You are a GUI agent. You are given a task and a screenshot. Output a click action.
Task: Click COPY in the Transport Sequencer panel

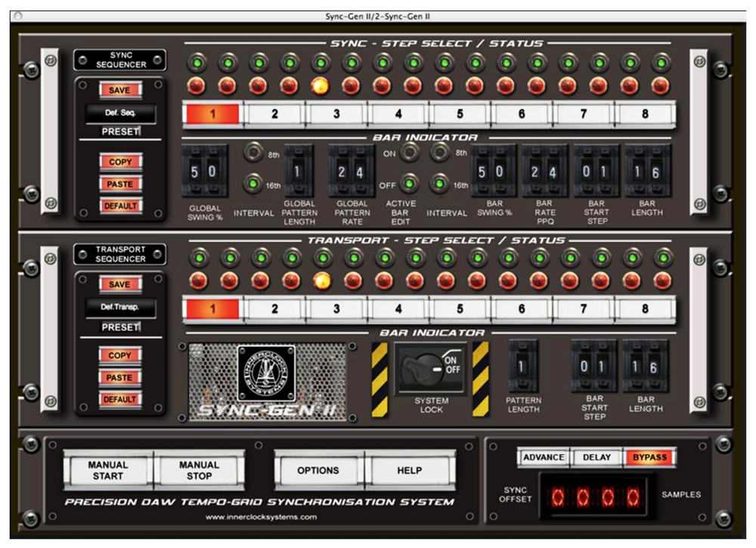point(119,355)
